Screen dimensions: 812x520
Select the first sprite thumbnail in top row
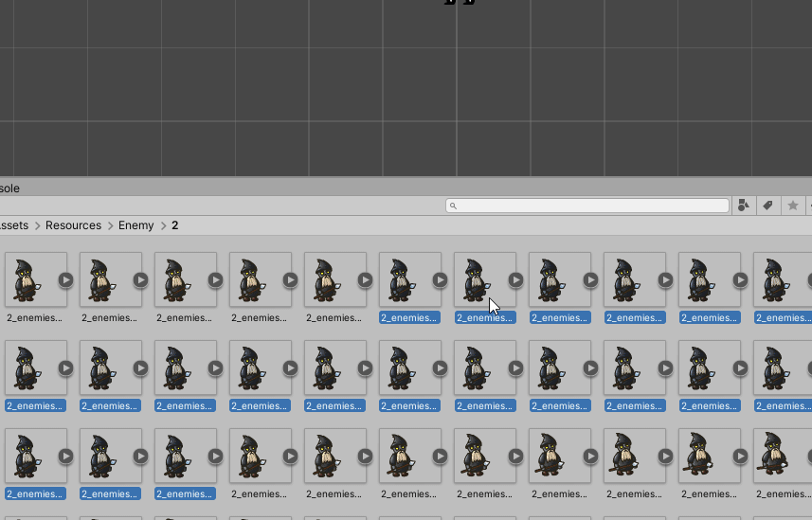[x=36, y=279]
